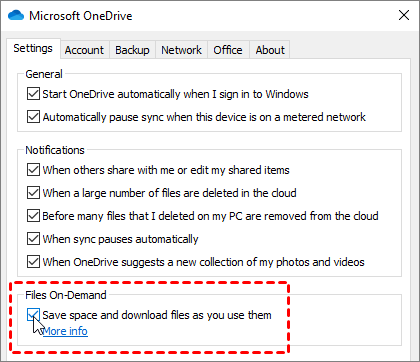Toggle notification when others share or edit items
Screen dimensions: 420x362
(x=33, y=170)
